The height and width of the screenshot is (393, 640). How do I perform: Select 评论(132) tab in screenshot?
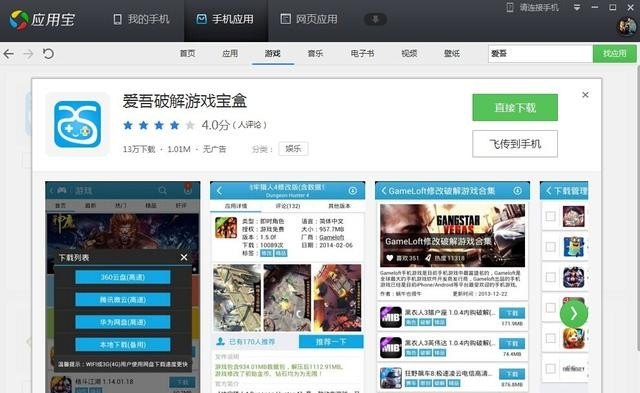tap(287, 206)
